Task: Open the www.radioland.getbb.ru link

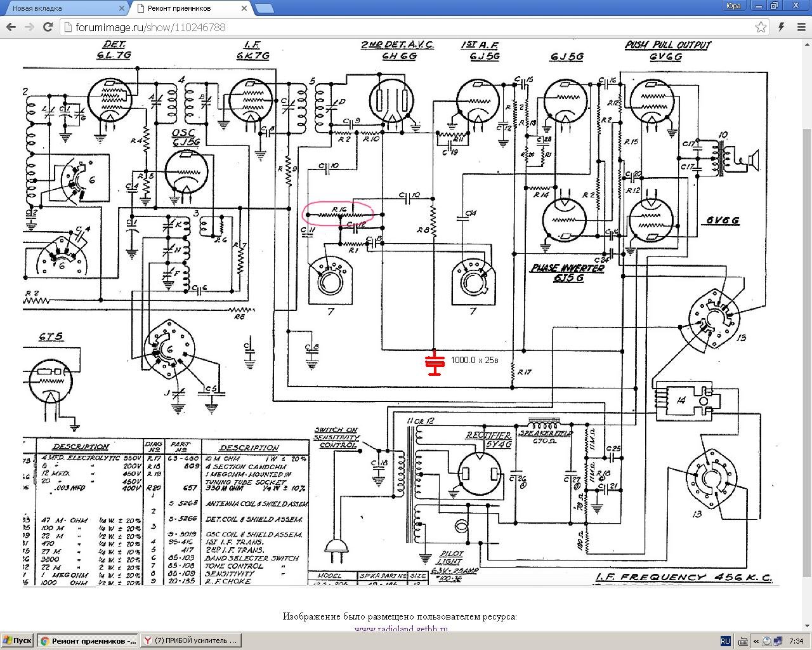Action: pyautogui.click(x=401, y=628)
